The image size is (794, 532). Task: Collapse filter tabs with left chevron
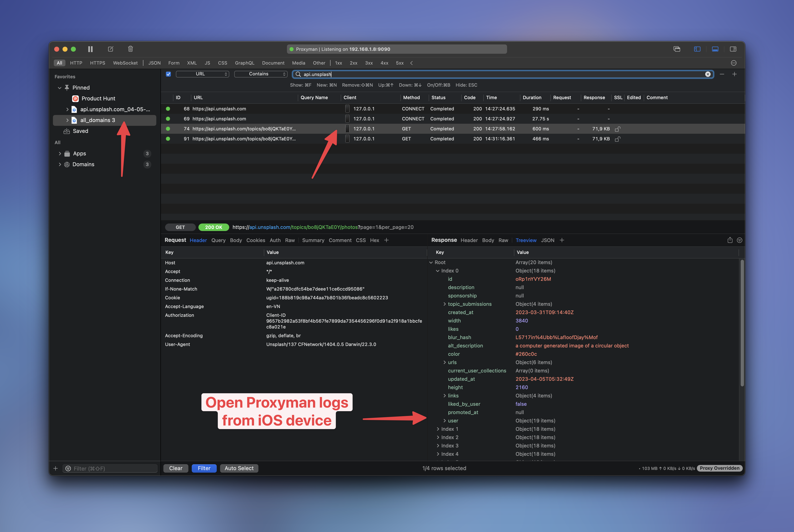pyautogui.click(x=411, y=63)
